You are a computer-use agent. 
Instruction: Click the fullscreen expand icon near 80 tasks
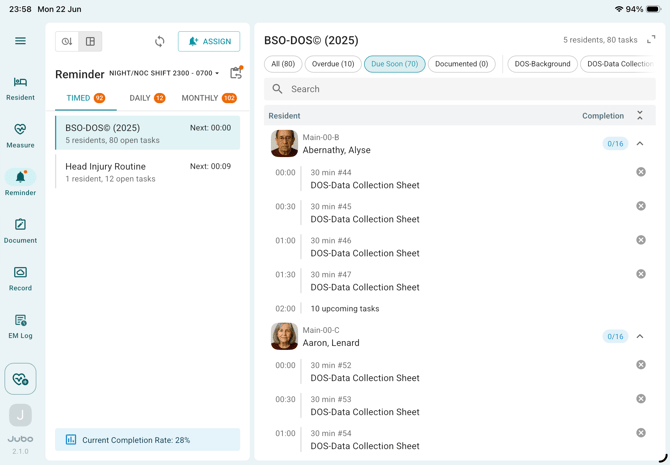click(651, 40)
